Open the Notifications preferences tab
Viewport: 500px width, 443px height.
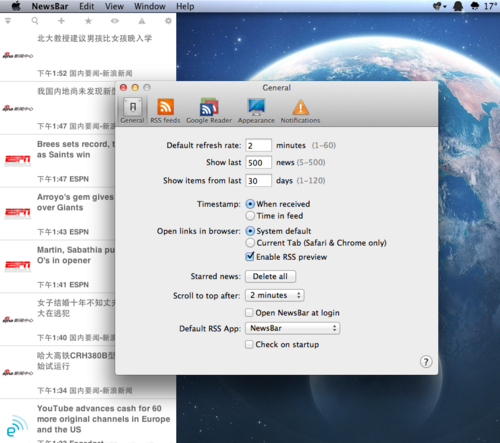click(x=300, y=111)
